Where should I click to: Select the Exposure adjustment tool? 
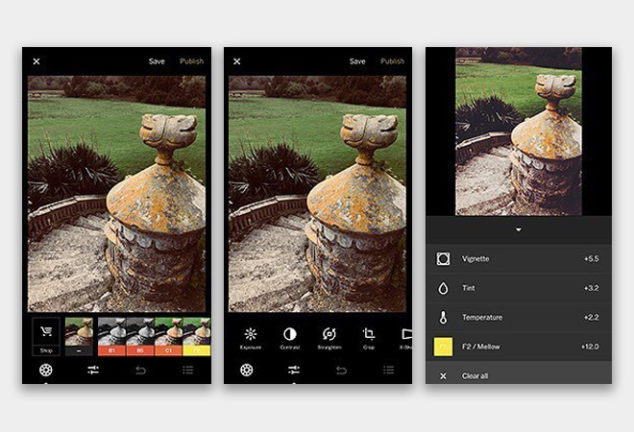click(250, 334)
